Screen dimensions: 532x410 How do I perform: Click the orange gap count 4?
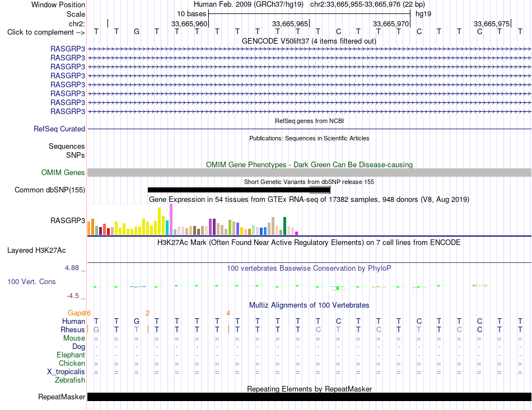point(228,313)
